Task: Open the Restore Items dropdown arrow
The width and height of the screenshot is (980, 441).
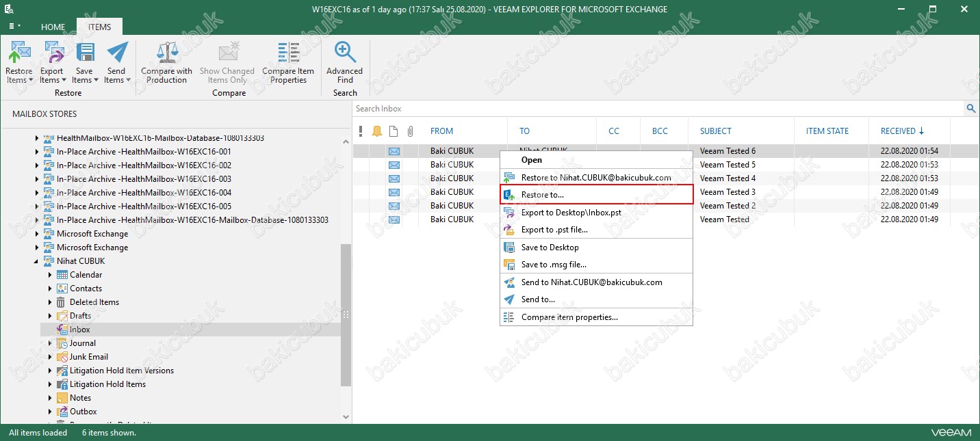Action: (x=30, y=81)
